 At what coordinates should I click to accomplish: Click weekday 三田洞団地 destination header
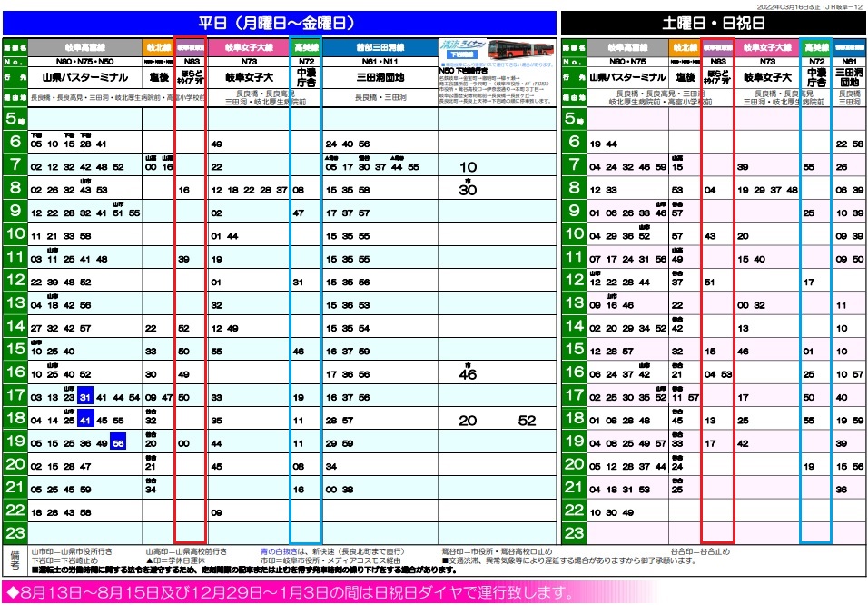(380, 78)
